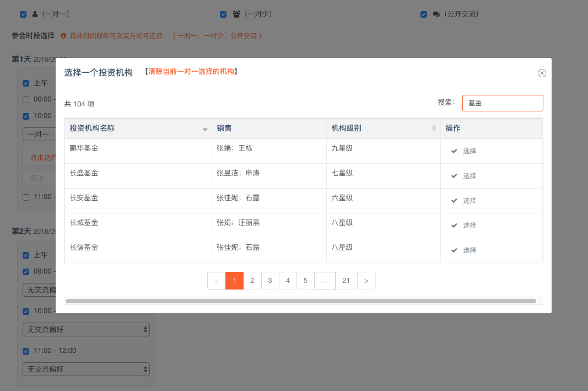588x391 pixels.
Task: Select 长安基金 via its 选择 link
Action: [x=470, y=200]
